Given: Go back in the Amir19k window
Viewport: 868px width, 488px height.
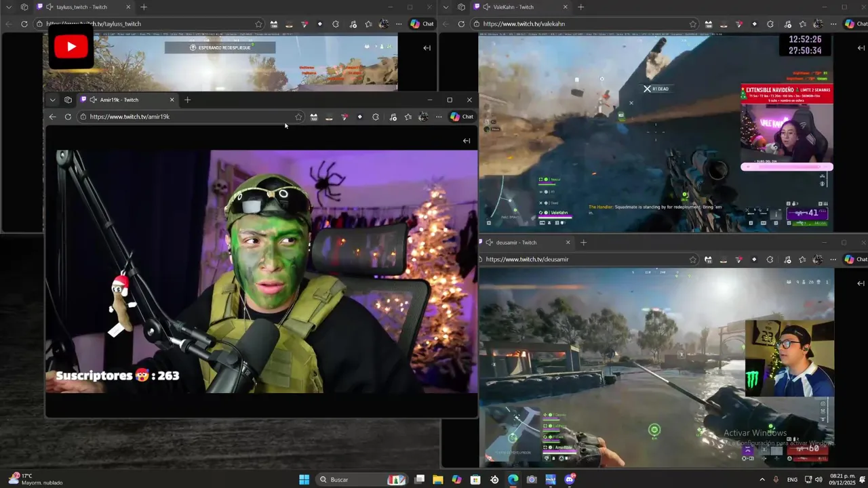Looking at the screenshot, I should pyautogui.click(x=52, y=117).
